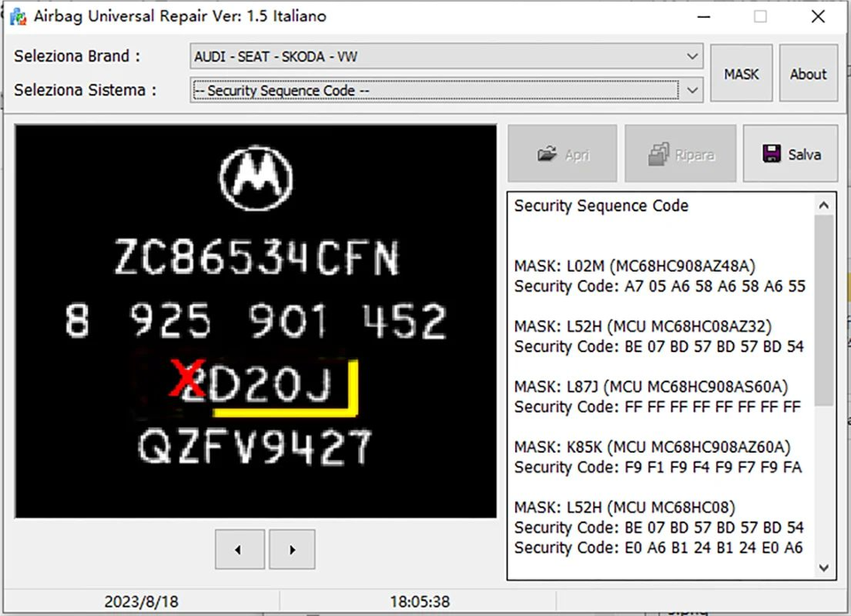Click the time 18:05:38 in status bar
The width and height of the screenshot is (851, 616).
[419, 602]
